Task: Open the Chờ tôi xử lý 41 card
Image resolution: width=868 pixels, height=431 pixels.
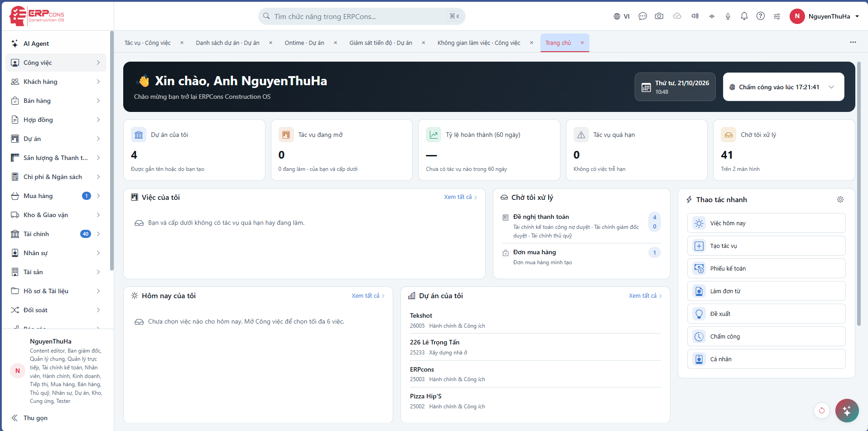Action: click(x=784, y=150)
